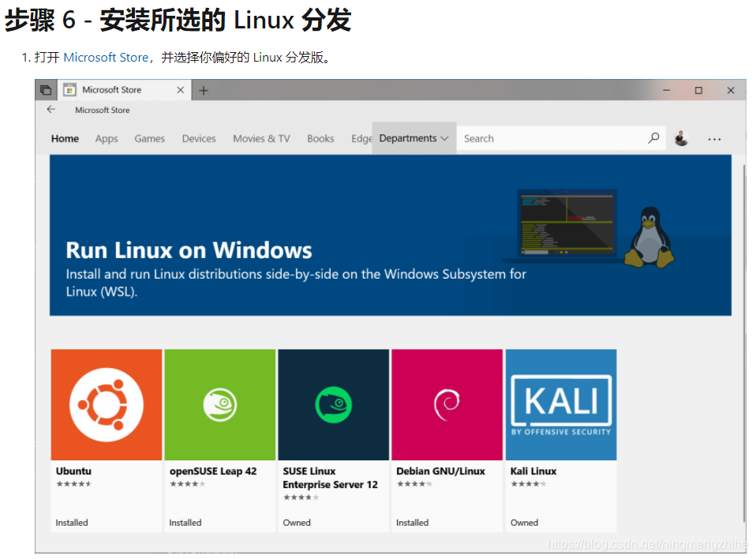Open a new tab with plus button
Image resolution: width=756 pixels, height=559 pixels.
[x=204, y=90]
